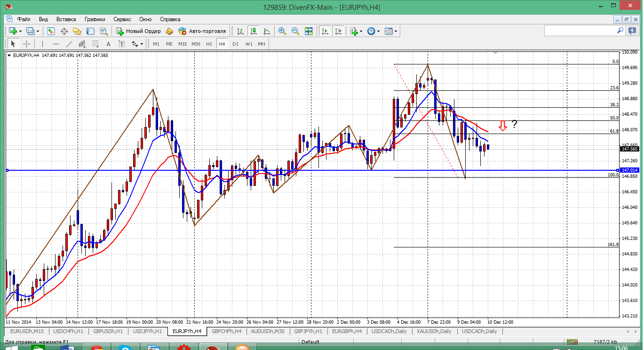Select the trendline drawing tool

[x=69, y=44]
